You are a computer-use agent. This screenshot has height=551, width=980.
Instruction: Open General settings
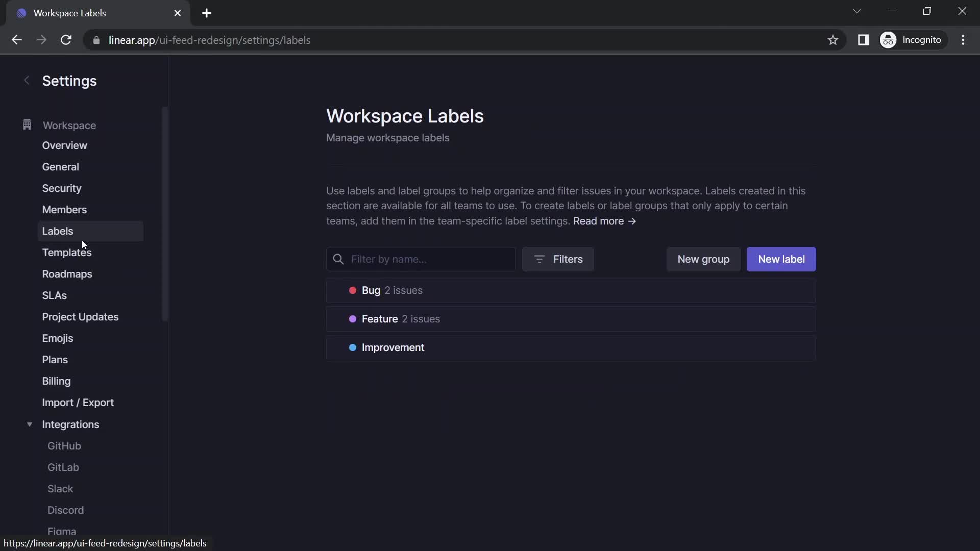[60, 167]
